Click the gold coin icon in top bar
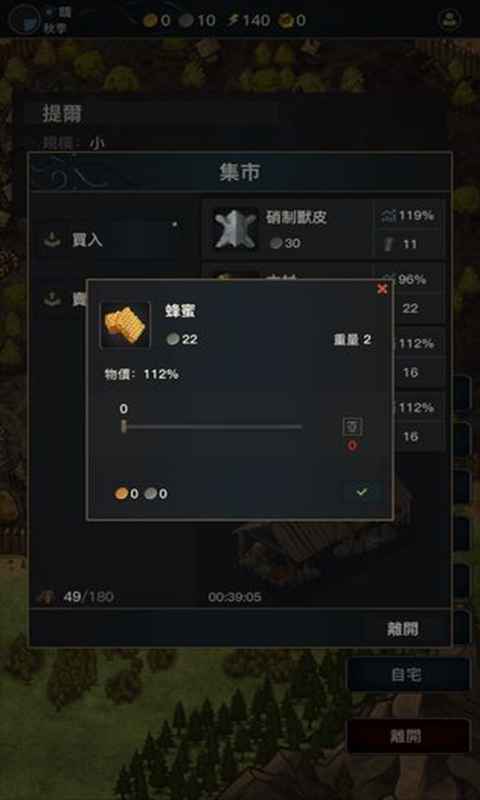The height and width of the screenshot is (800, 480). click(150, 21)
